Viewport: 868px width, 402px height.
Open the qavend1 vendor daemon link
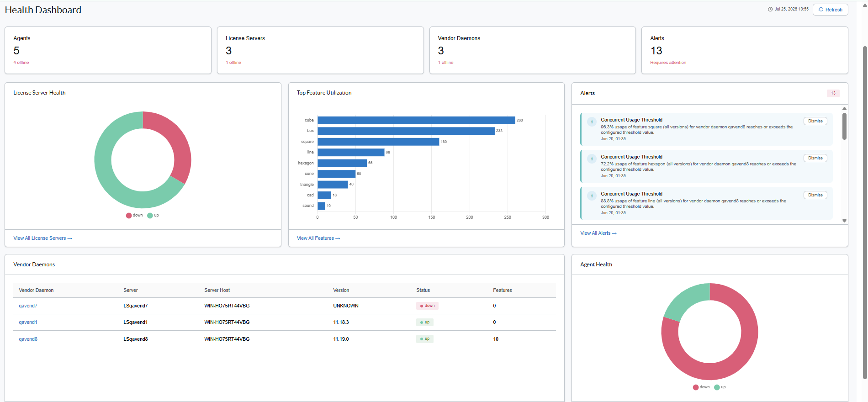28,323
